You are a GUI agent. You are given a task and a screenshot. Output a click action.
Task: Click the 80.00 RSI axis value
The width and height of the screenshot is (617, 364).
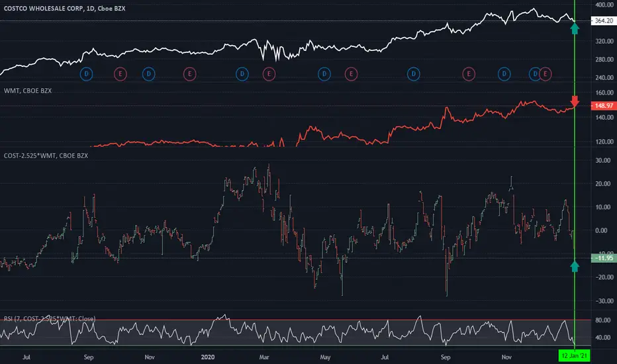603,320
